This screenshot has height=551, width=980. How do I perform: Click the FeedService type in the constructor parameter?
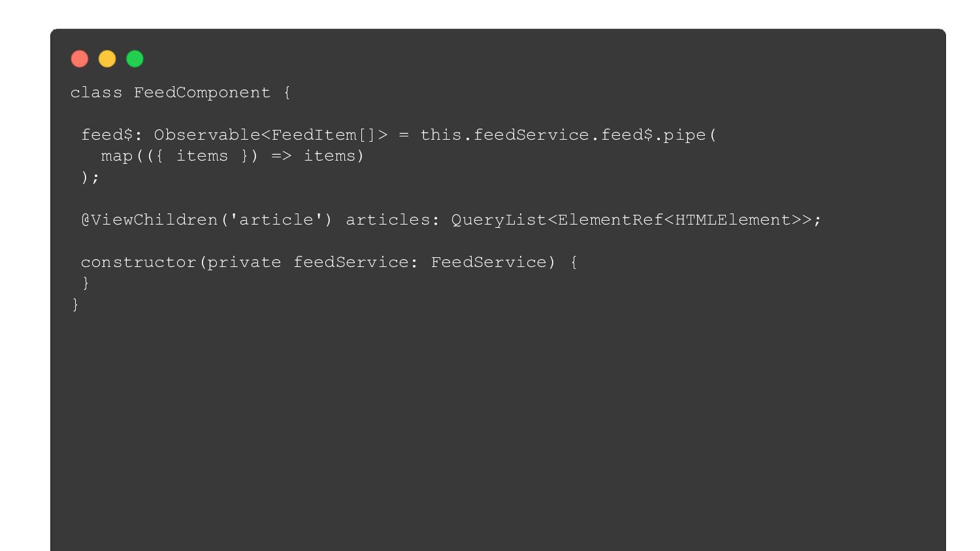coord(489,262)
